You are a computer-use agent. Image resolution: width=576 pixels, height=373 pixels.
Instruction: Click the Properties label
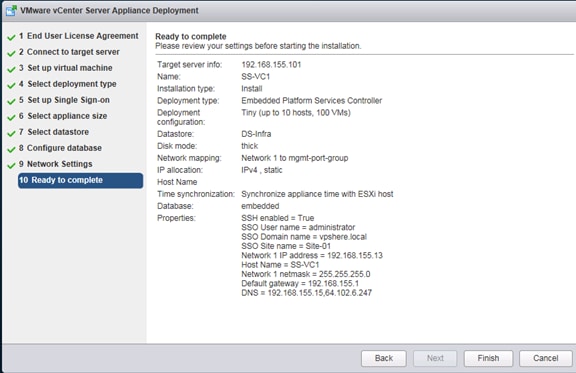pyautogui.click(x=176, y=218)
